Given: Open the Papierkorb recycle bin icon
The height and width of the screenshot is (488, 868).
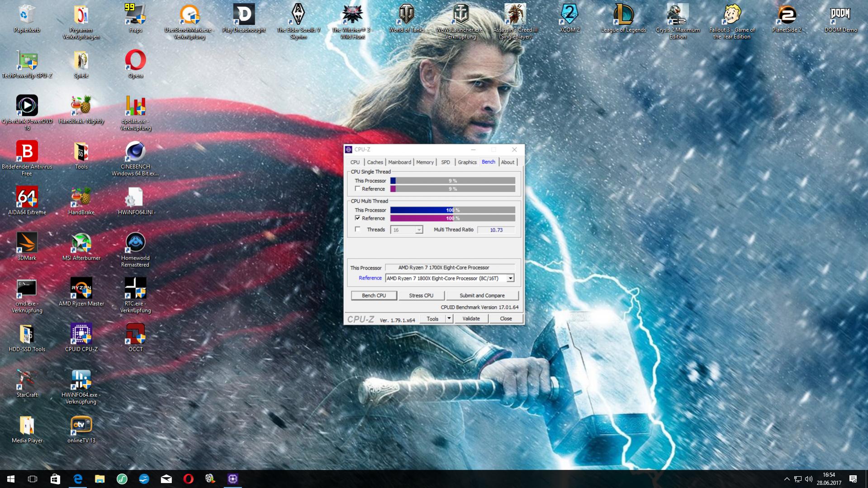Looking at the screenshot, I should [x=27, y=19].
